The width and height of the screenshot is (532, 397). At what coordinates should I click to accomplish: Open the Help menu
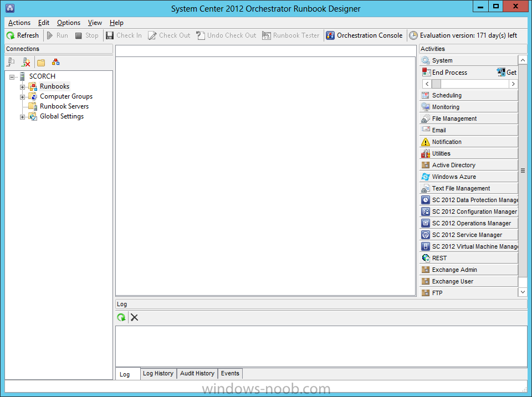click(x=116, y=23)
